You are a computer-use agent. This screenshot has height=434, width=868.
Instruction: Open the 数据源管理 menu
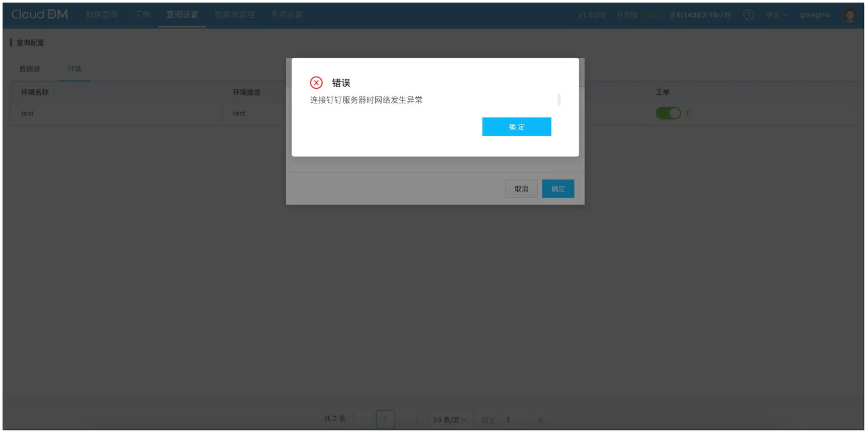tap(235, 14)
